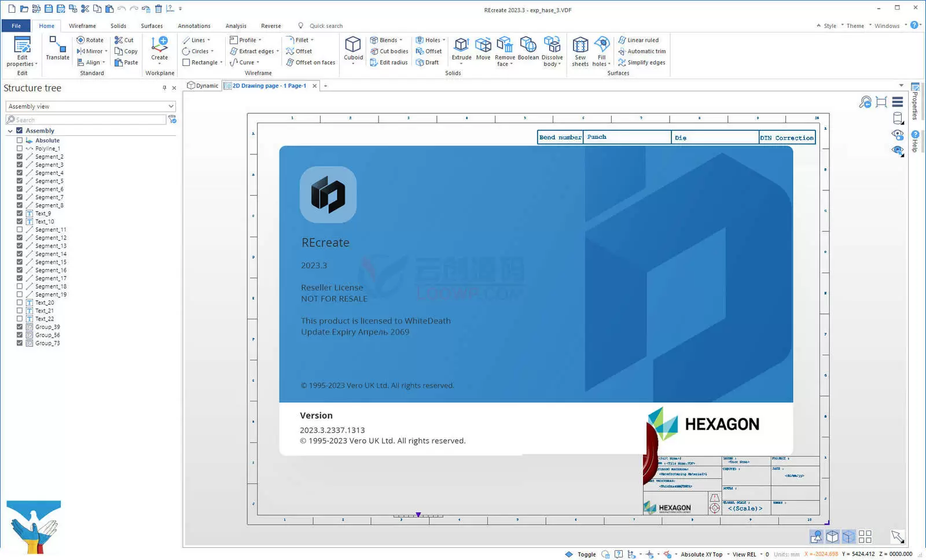Viewport: 926px width, 560px height.
Task: Check the Segment_11 checkbox
Action: click(x=20, y=230)
